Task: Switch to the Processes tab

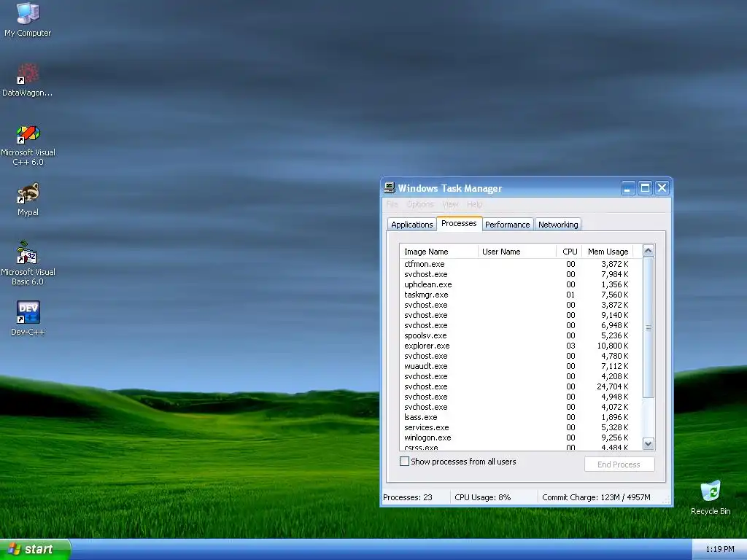Action: pyautogui.click(x=459, y=223)
